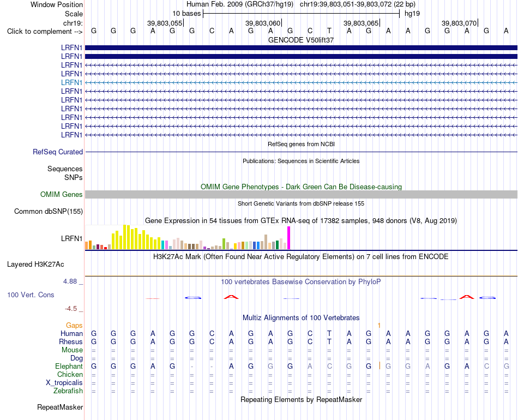
Task: Click the LRFN1 label beside GTEx chart
Action: pyautogui.click(x=71, y=238)
